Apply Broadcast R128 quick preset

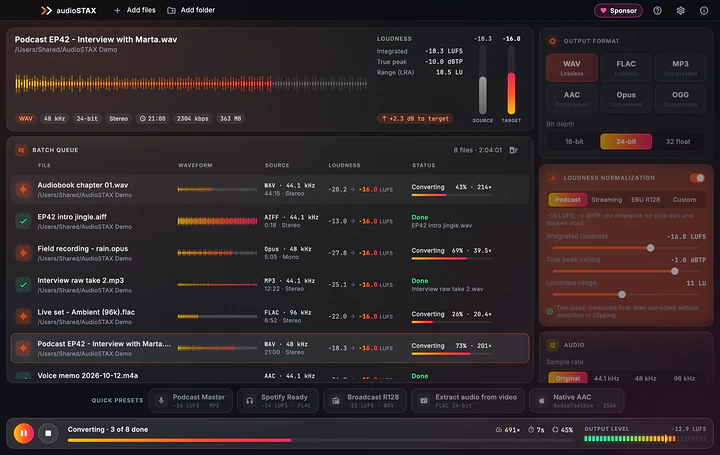tap(365, 400)
